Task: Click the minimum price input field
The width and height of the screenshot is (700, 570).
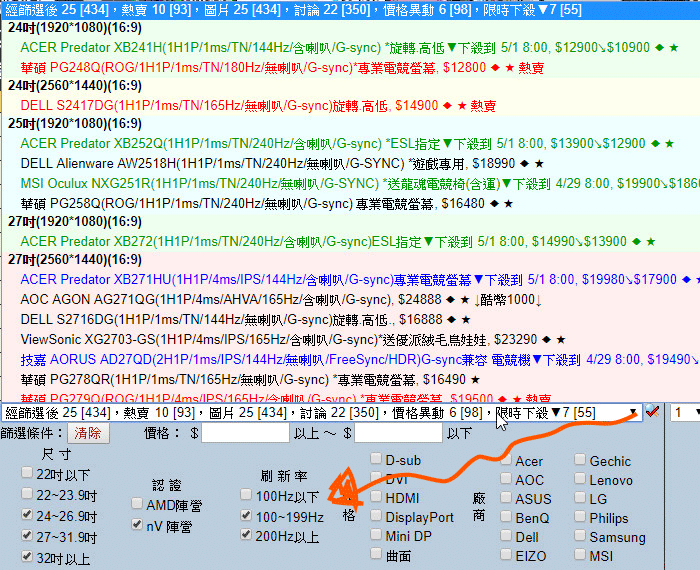Action: point(246,433)
